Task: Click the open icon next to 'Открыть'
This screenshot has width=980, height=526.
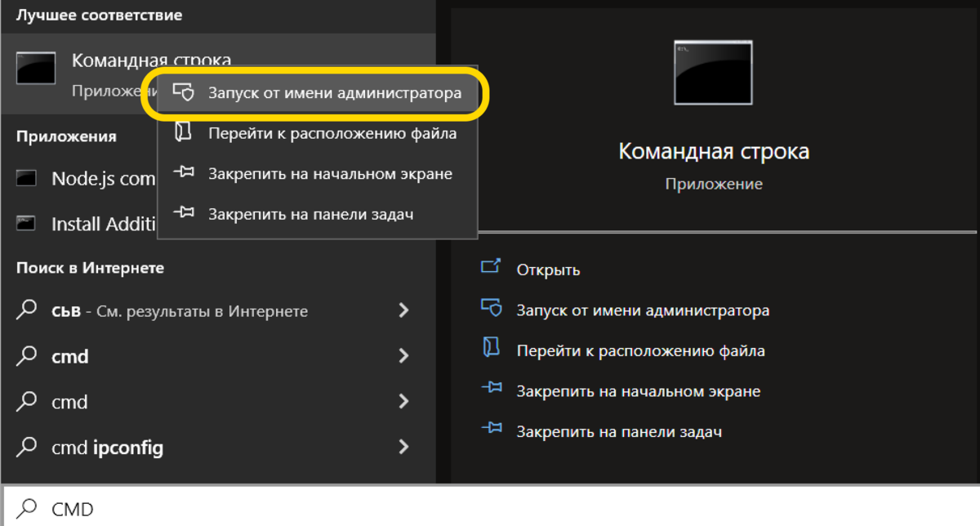Action: (491, 266)
